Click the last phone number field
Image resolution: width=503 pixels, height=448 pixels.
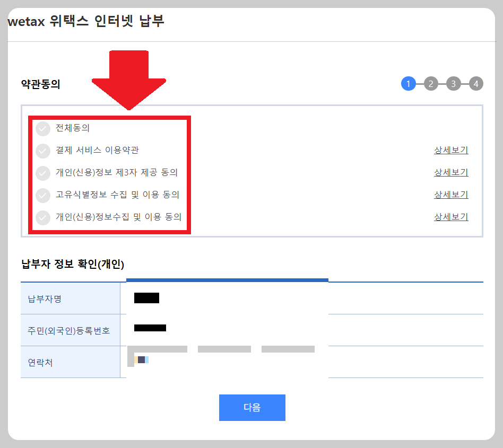pos(288,349)
